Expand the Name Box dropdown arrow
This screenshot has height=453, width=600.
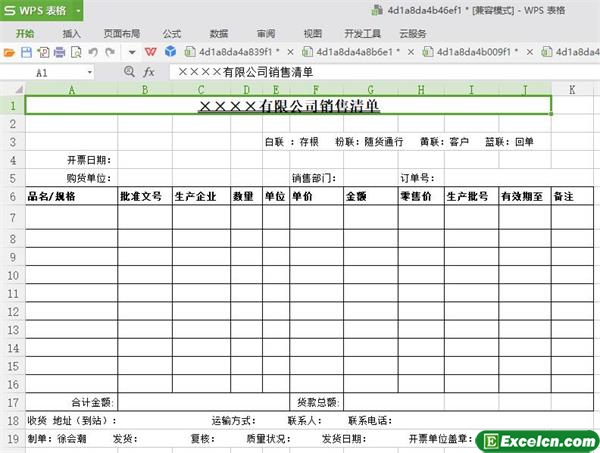(x=90, y=72)
